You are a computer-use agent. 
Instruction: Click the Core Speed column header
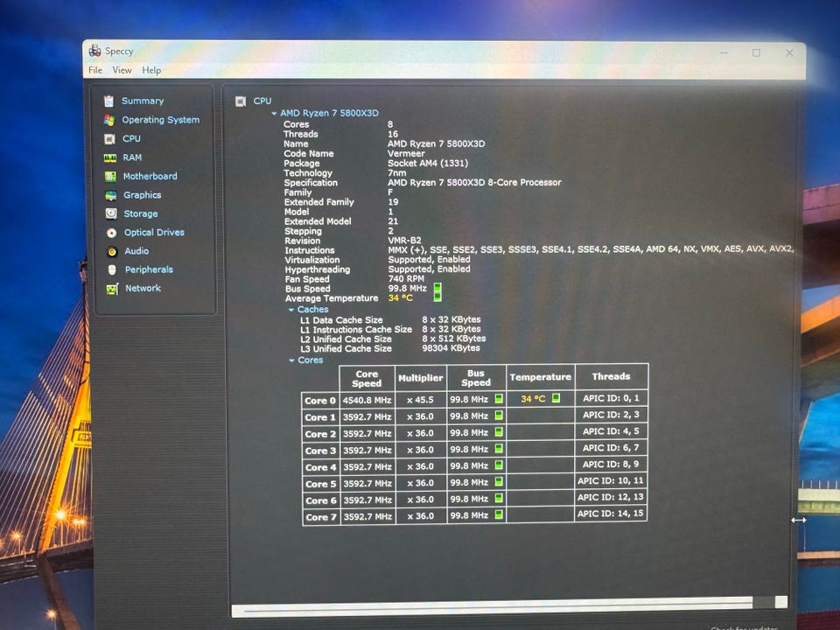[367, 379]
